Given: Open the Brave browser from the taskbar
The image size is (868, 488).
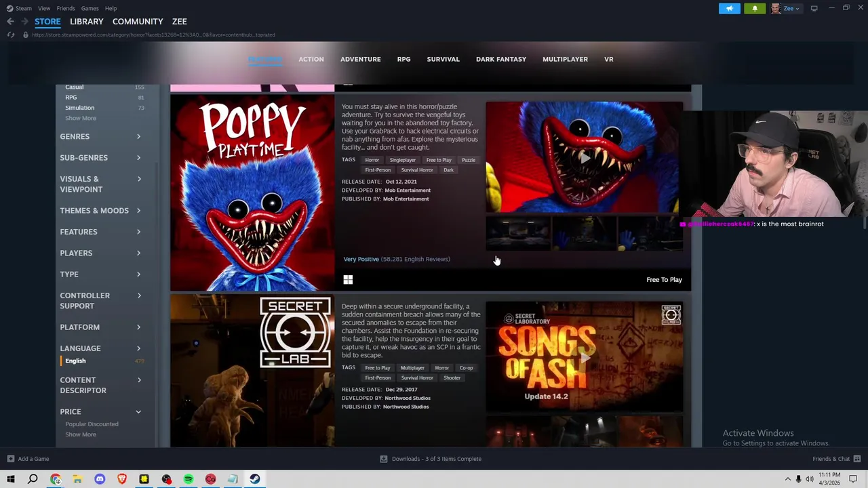Looking at the screenshot, I should click(x=122, y=479).
